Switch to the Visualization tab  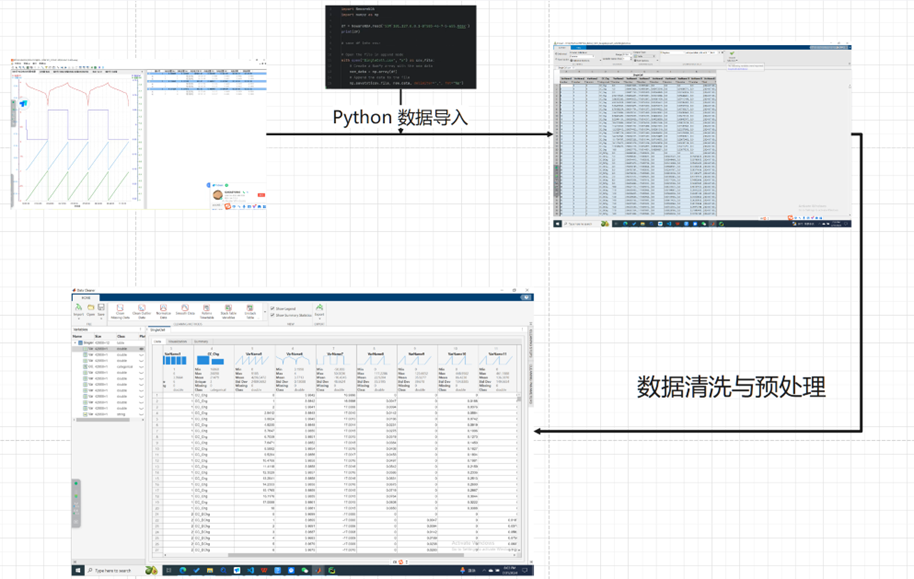click(x=177, y=340)
